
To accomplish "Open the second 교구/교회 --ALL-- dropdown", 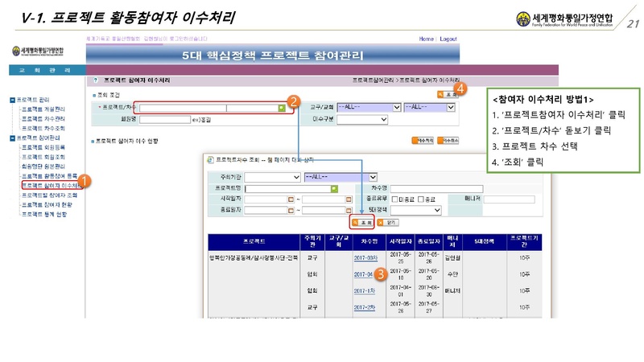I will point(429,107).
